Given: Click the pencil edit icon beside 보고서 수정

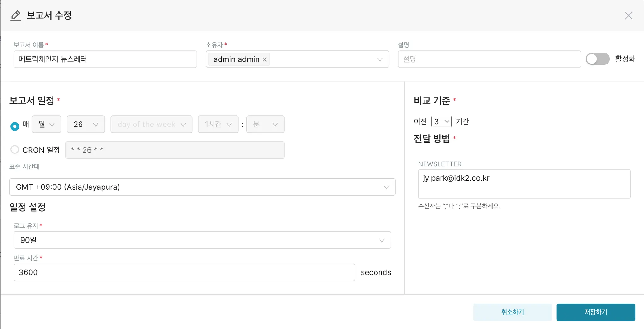Looking at the screenshot, I should [16, 15].
